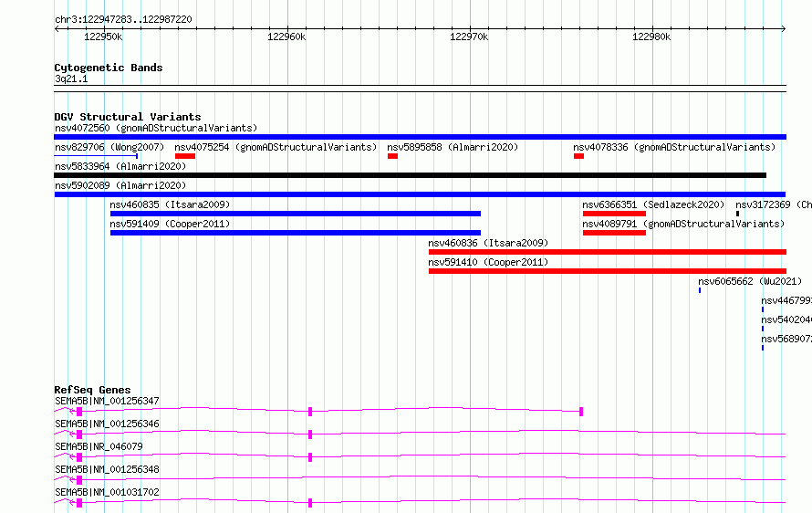Click the SEMA5B|NM_001256348 transcript label
812x513 pixels.
pos(107,469)
